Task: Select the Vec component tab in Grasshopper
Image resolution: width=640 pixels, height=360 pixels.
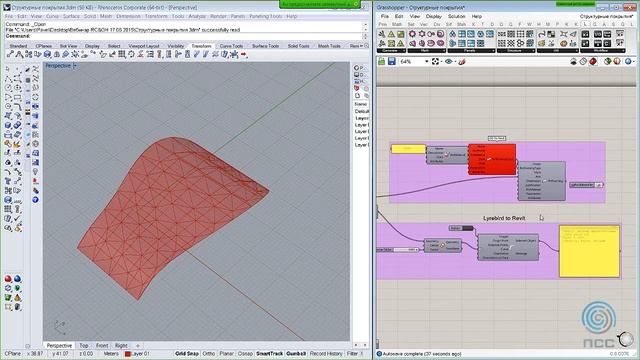Action: (424, 24)
